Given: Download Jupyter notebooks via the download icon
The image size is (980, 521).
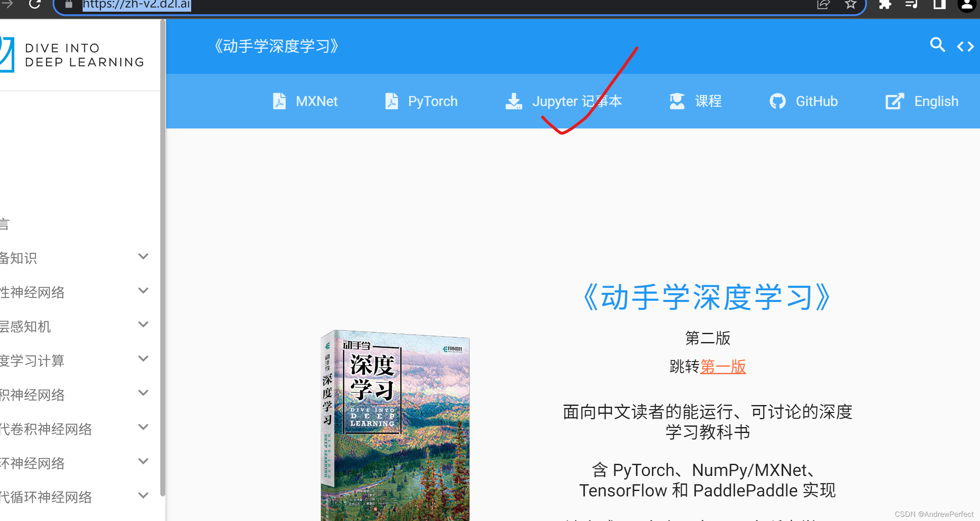Looking at the screenshot, I should click(513, 101).
